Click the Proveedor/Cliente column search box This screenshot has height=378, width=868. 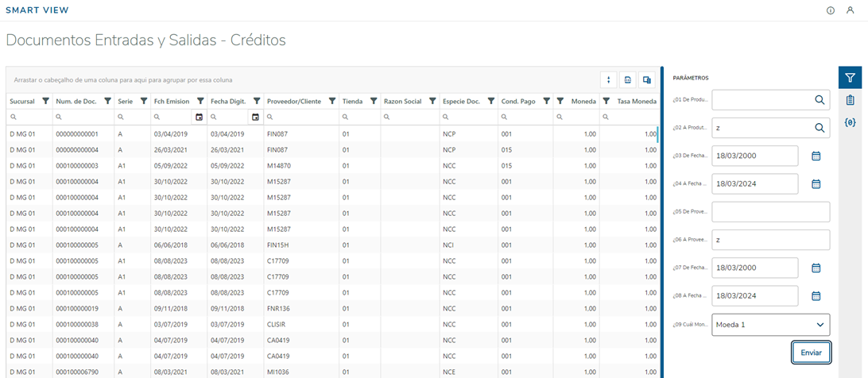click(301, 118)
